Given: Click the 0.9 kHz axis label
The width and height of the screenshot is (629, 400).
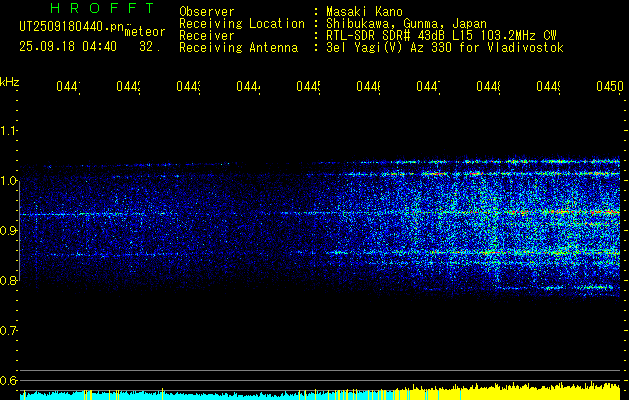Looking at the screenshot, I should tap(9, 231).
